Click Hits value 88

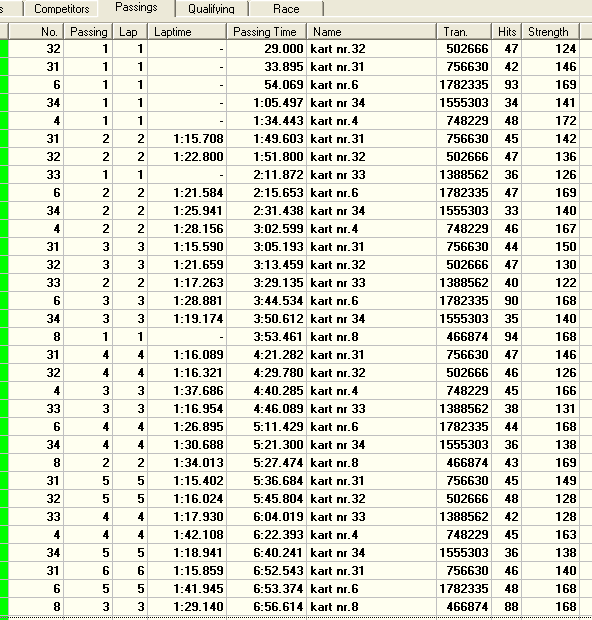pyautogui.click(x=507, y=607)
